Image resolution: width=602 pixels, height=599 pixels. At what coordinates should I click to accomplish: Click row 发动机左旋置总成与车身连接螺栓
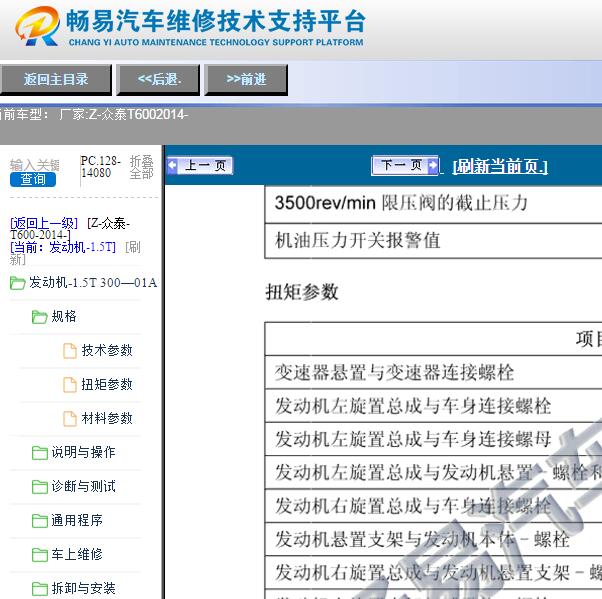tap(433, 406)
